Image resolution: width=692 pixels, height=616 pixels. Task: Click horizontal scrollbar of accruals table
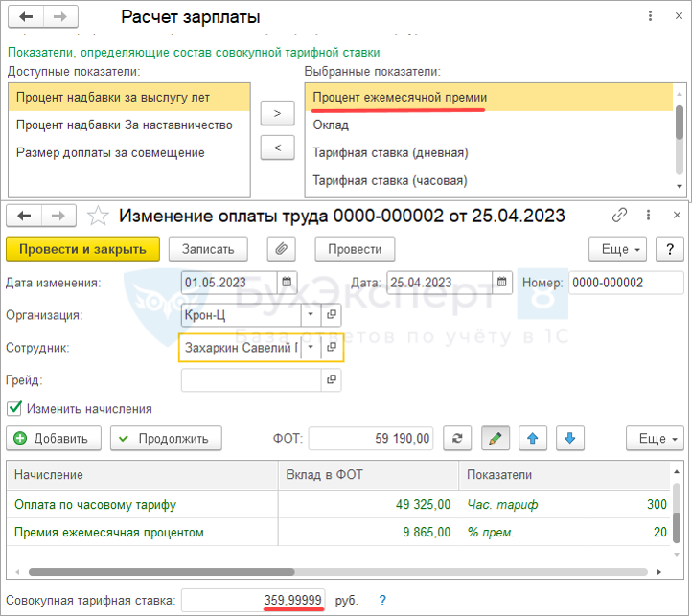(162, 572)
